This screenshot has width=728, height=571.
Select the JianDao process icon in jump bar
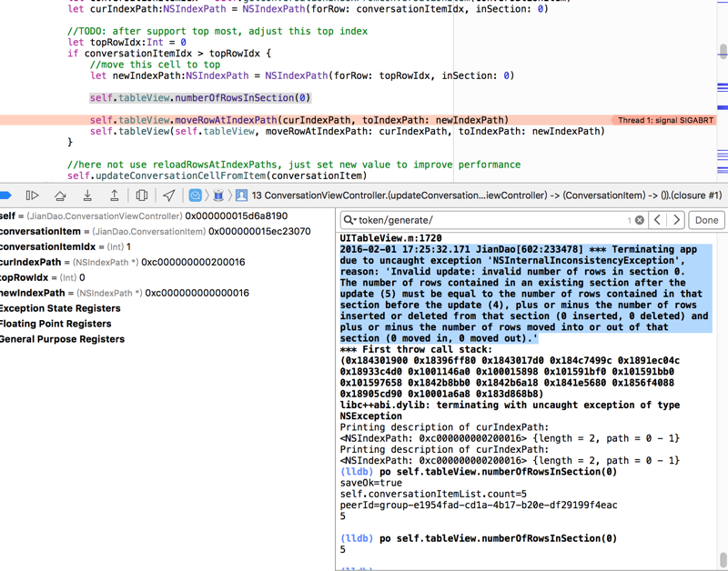(x=196, y=195)
